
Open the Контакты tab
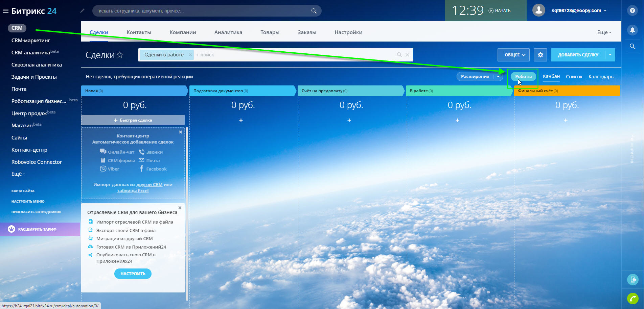click(x=139, y=32)
